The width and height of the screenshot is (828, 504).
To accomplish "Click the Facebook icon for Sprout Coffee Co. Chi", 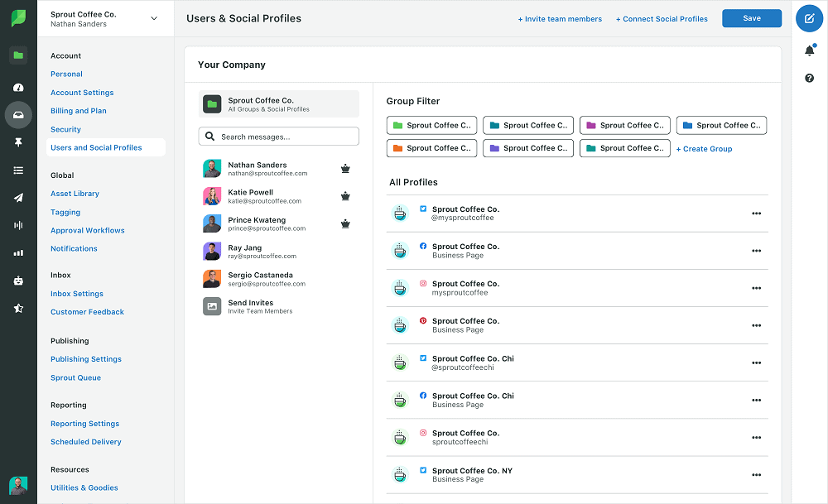I will point(423,396).
